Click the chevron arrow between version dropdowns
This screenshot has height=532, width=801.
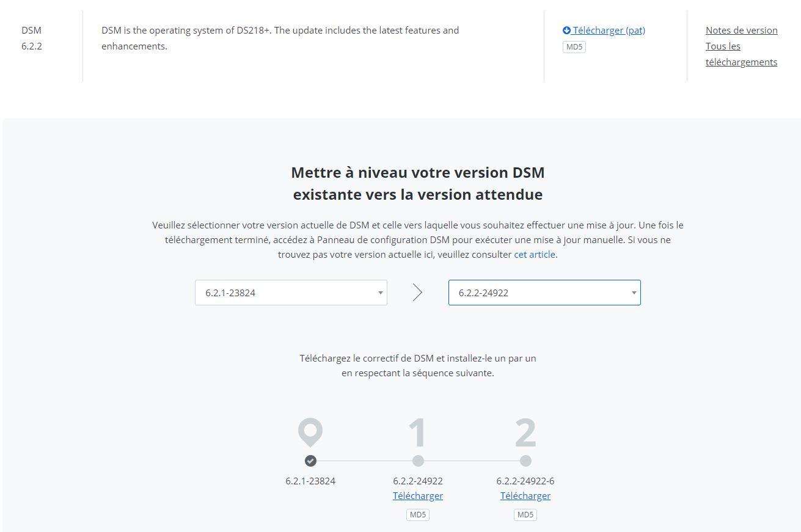pyautogui.click(x=417, y=293)
